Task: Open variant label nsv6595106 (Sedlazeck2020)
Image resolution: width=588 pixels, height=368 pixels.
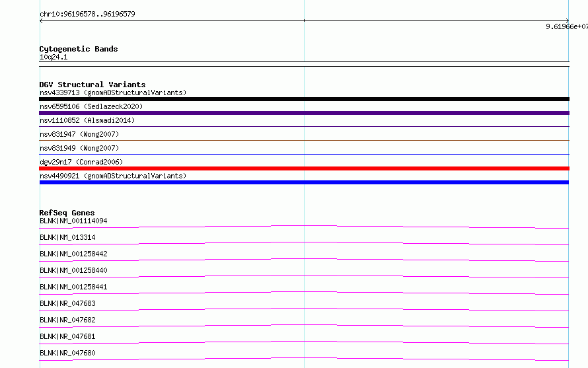Action: coord(91,106)
